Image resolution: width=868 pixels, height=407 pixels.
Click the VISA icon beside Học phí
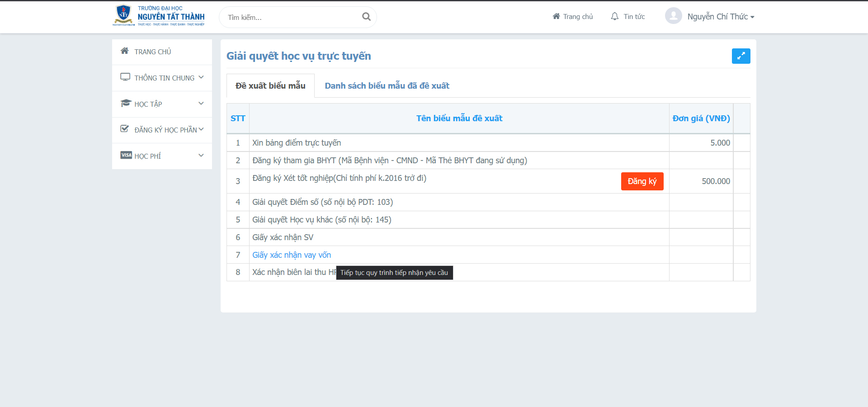coord(126,156)
